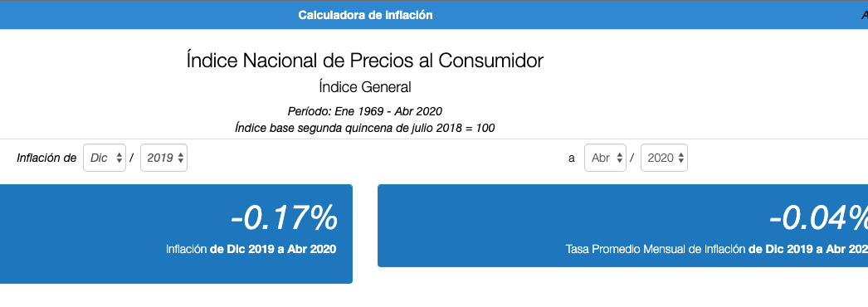Click the -0.17% inflation figure
The width and height of the screenshot is (868, 307).
click(283, 218)
